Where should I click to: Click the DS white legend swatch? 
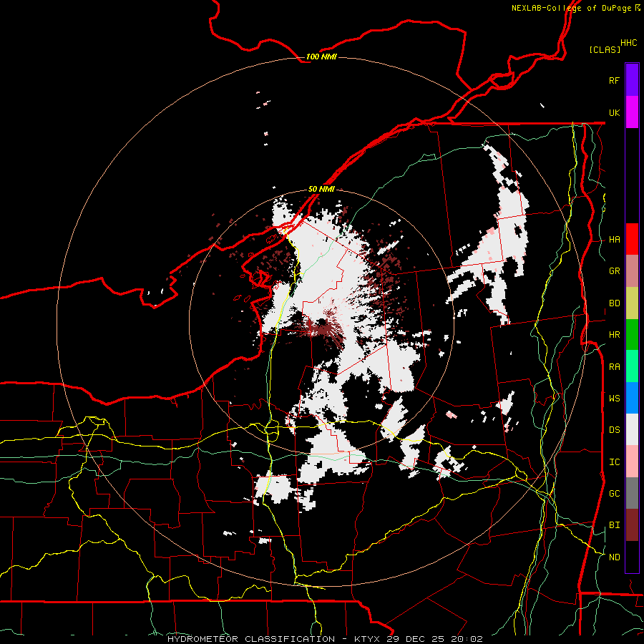coord(632,429)
